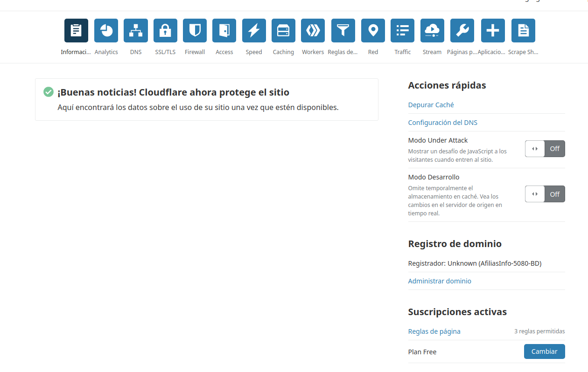This screenshot has height=372, width=588.
Task: Open the DNS network icon
Action: click(136, 31)
